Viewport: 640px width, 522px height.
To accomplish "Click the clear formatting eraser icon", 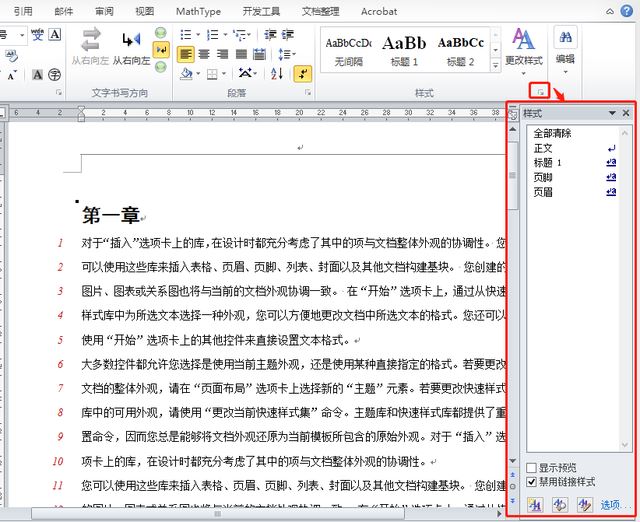I will pos(11,56).
